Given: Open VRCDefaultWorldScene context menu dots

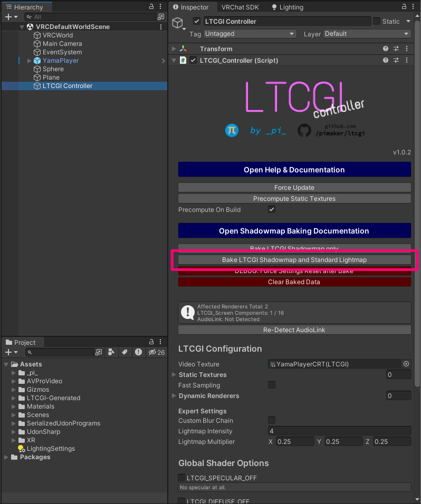Looking at the screenshot, I should [161, 27].
